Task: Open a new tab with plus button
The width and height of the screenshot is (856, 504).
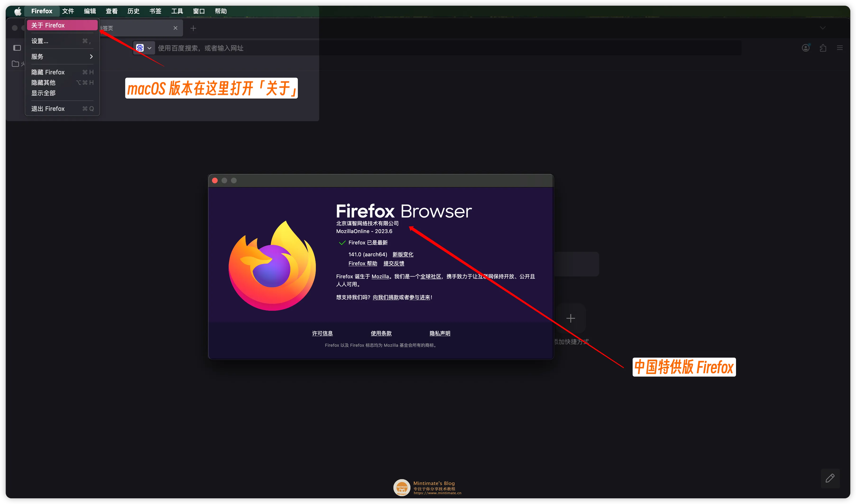Action: coord(193,28)
